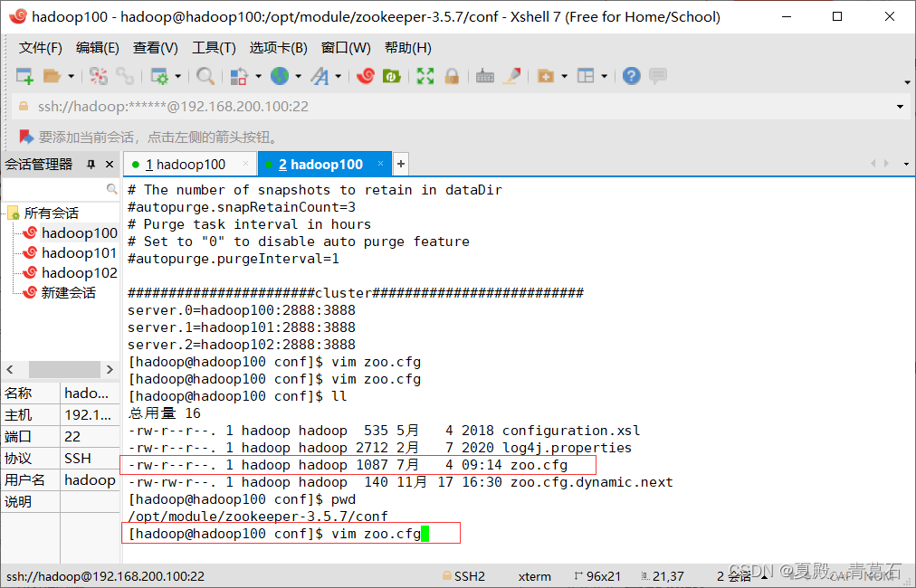The width and height of the screenshot is (916, 588).
Task: Launch Xshell red swirl toolbar icon
Action: (x=365, y=76)
